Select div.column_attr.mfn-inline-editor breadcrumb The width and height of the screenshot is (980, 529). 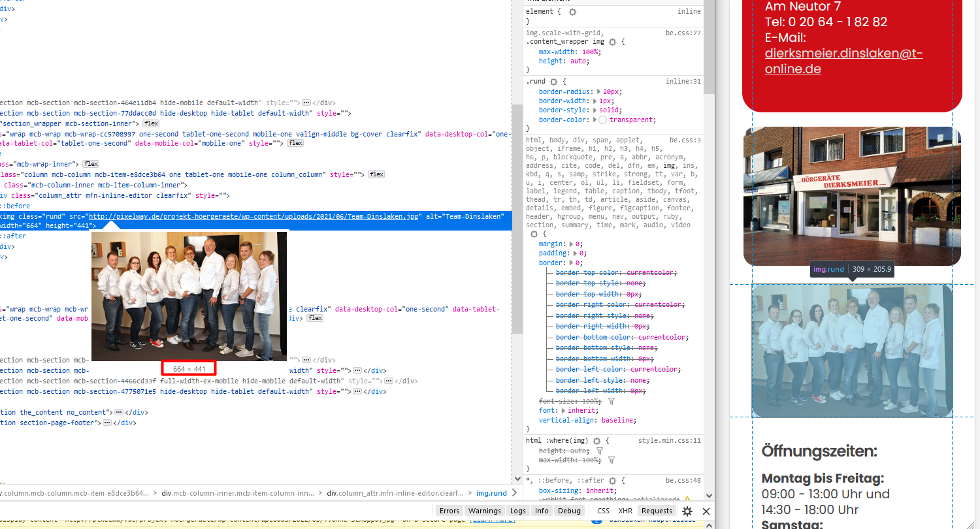[x=397, y=493]
